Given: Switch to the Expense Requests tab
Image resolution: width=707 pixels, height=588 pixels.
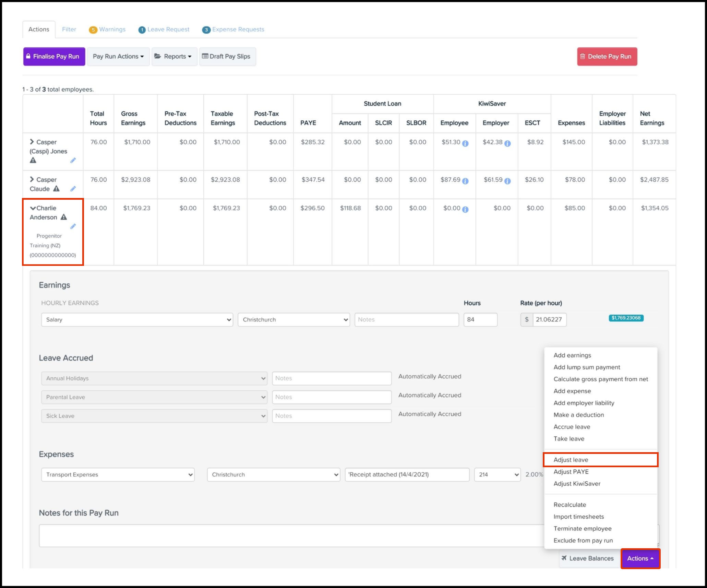Looking at the screenshot, I should 233,30.
